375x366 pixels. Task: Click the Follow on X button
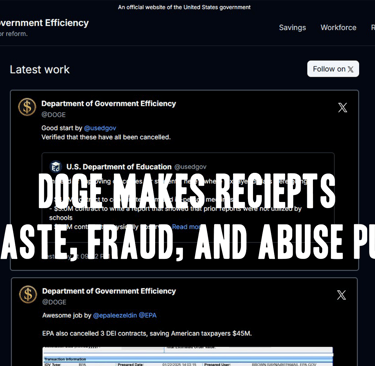(333, 69)
